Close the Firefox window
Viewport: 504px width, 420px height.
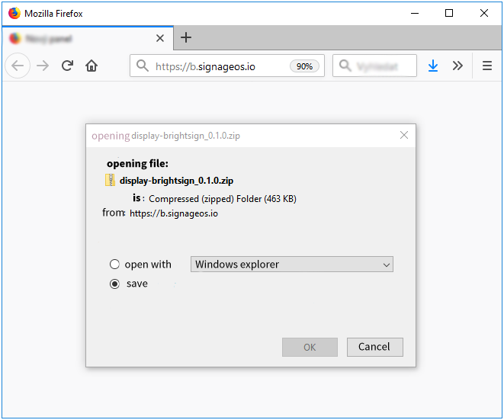pos(484,13)
